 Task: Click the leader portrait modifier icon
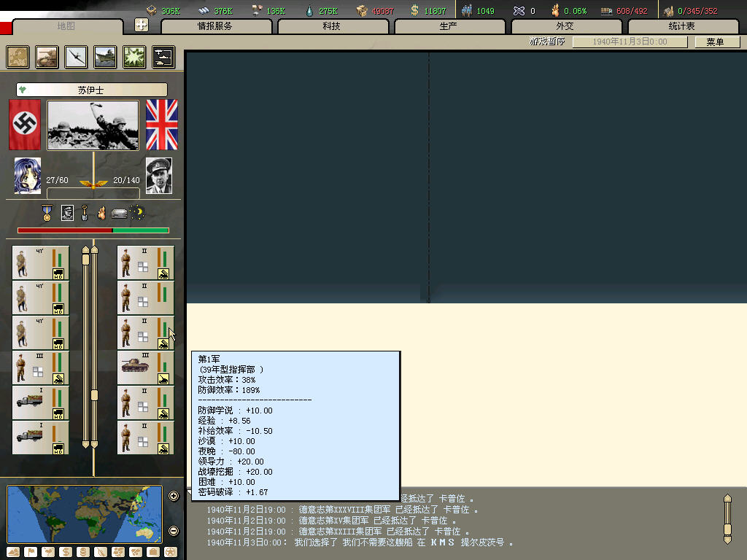[67, 213]
